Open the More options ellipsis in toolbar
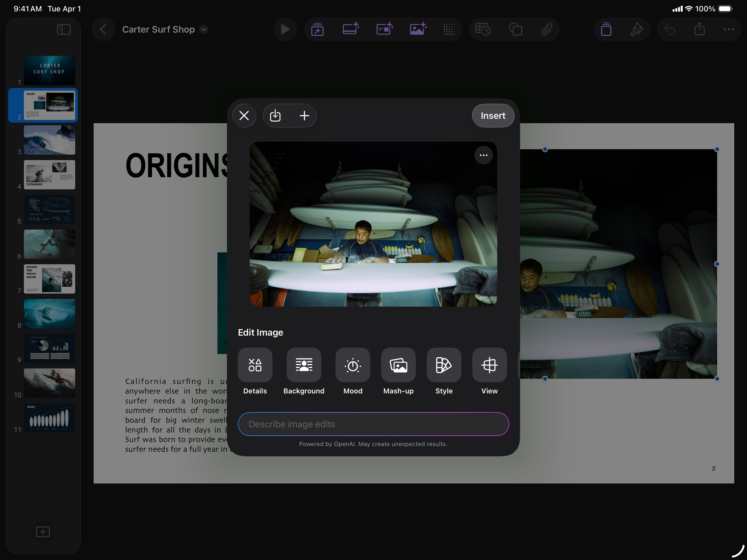This screenshot has height=560, width=747. [729, 29]
